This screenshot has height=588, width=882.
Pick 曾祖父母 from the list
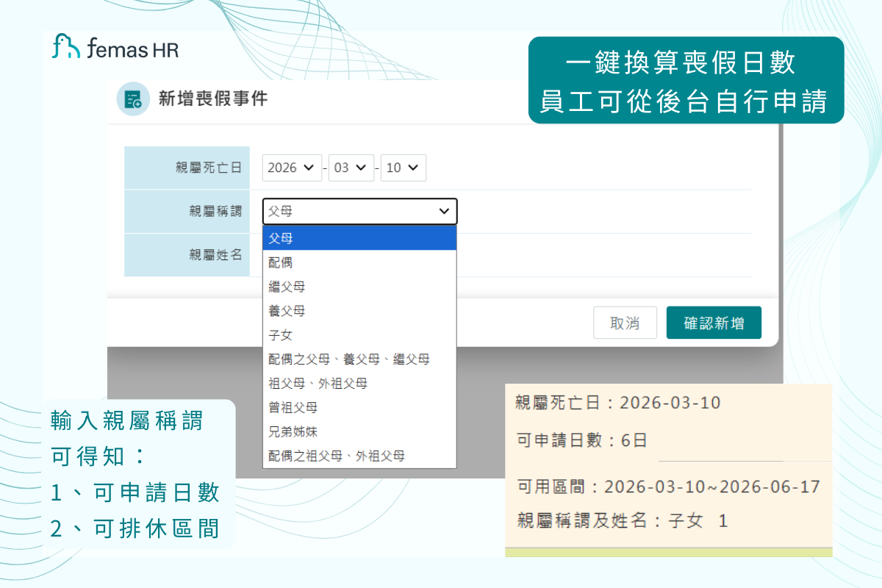click(359, 407)
